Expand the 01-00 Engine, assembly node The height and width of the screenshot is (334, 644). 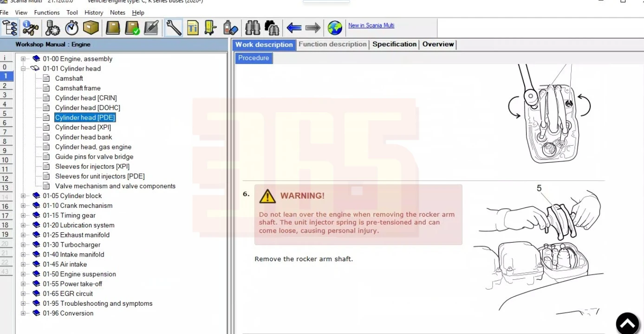23,59
